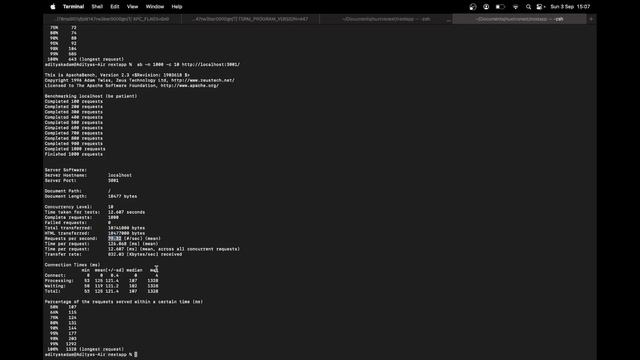Image resolution: width=640 pixels, height=360 pixels.
Task: Switch to the first terminal tab ending XPC_FLAGS
Action: tap(112, 19)
